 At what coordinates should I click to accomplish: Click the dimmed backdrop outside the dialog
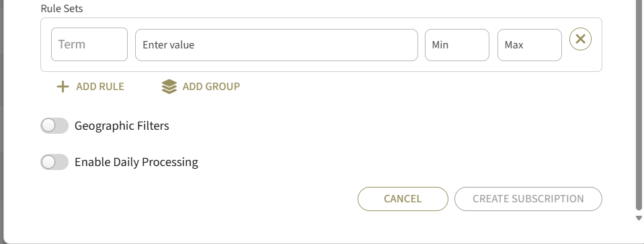1,123
